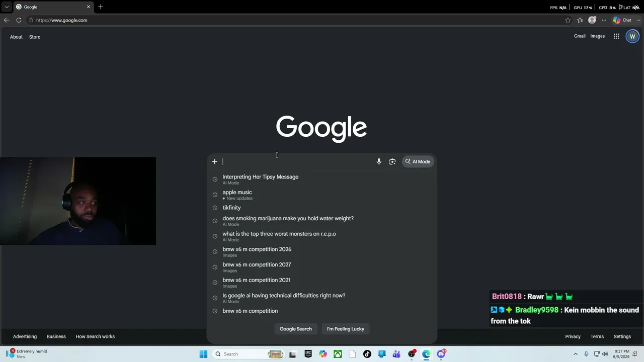
Task: Select the "apple music" suggestion
Action: (322, 195)
